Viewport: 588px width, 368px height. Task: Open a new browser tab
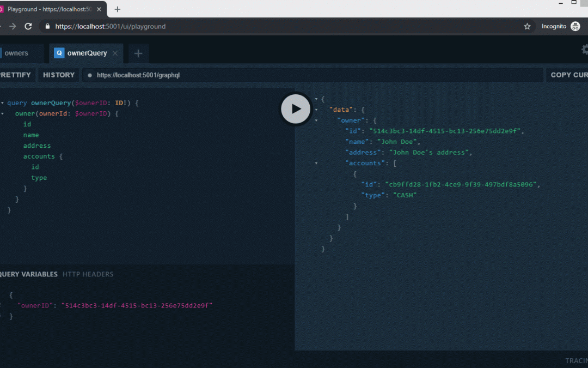pyautogui.click(x=118, y=9)
